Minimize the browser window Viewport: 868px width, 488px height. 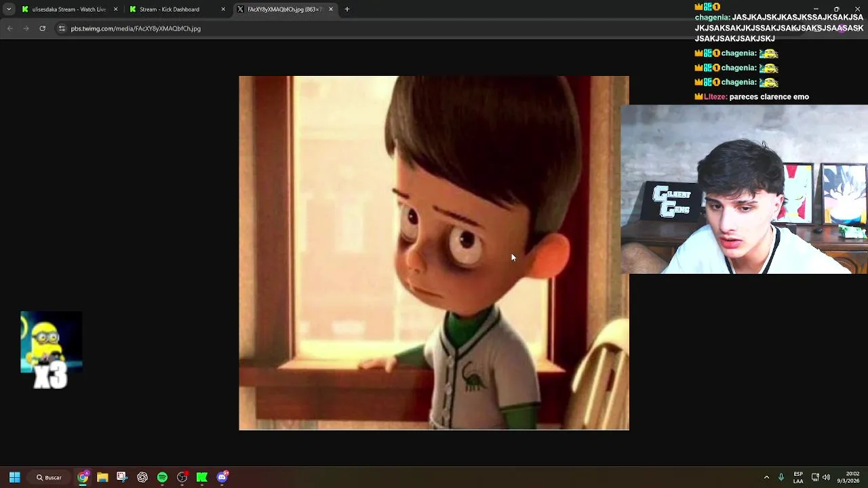816,9
